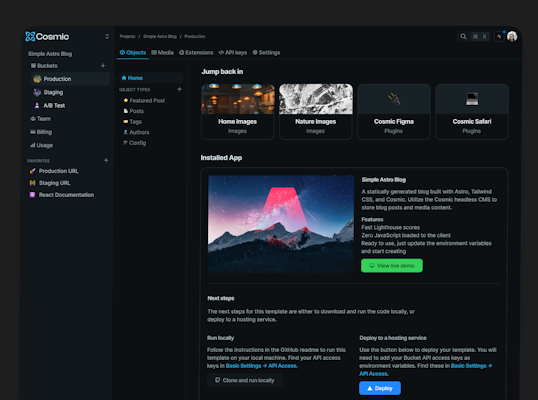Switch to the Media tab

click(163, 52)
